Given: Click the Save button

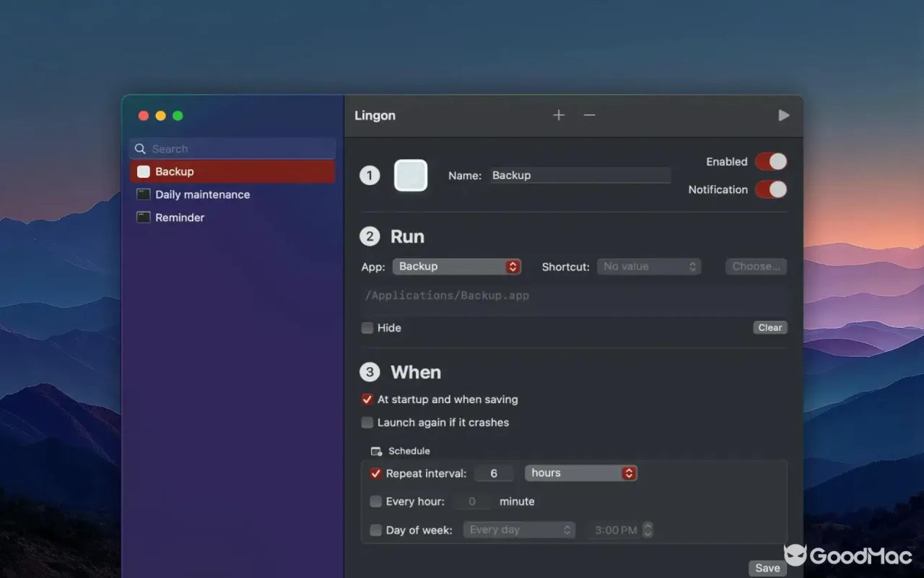Looking at the screenshot, I should 767,568.
